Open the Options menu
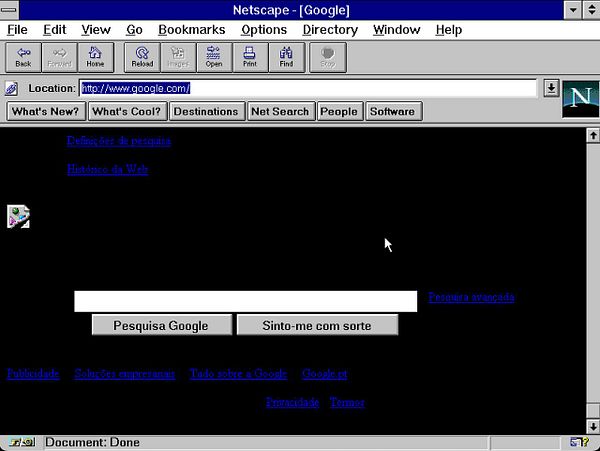Screen dimensions: 600x451 264,30
